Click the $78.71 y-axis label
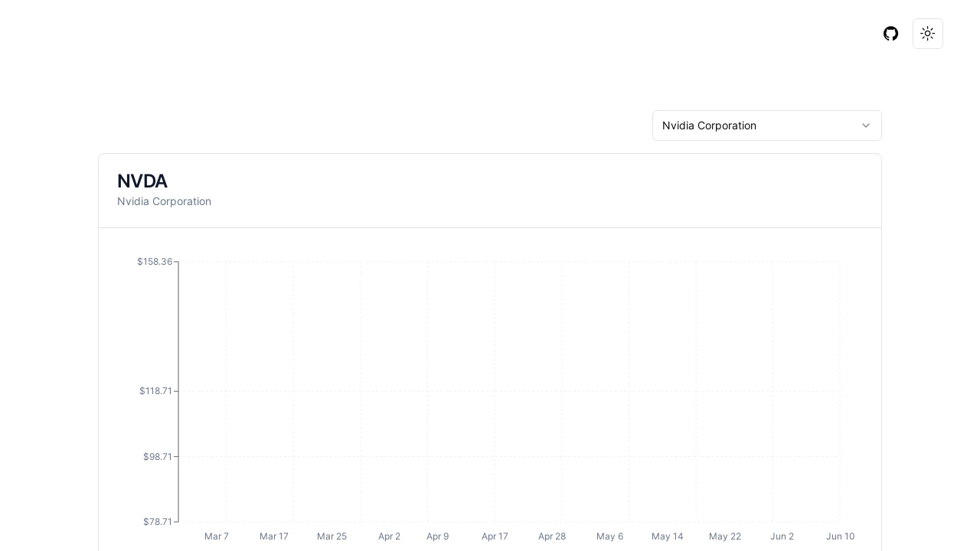Viewport: 980px width, 551px height. (x=158, y=522)
